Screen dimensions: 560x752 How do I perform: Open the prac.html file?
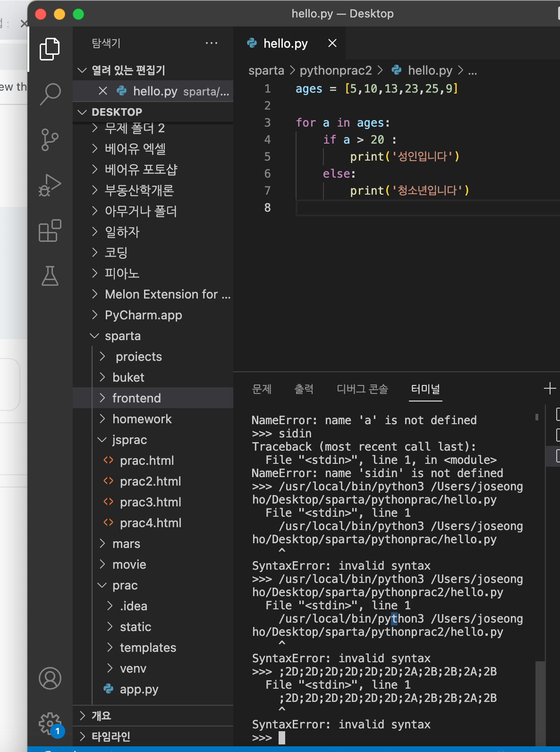153,461
